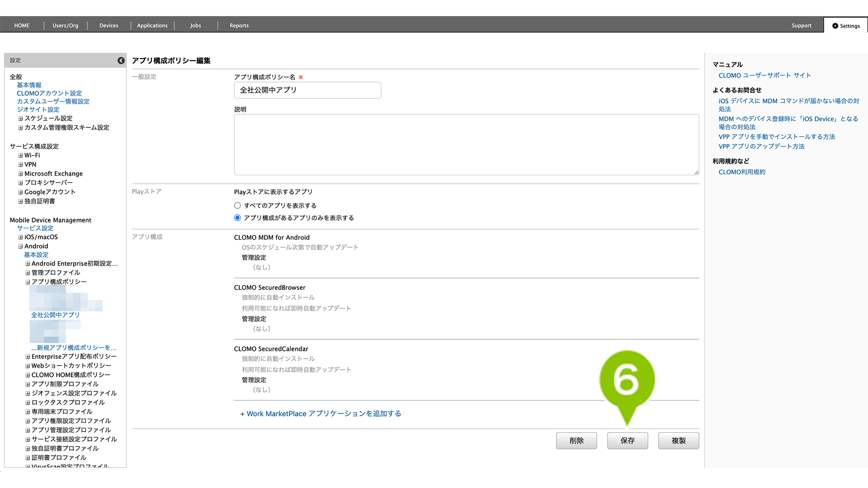Expand ジオフェンス設定プロファイル node
868x488 pixels.
(x=28, y=394)
